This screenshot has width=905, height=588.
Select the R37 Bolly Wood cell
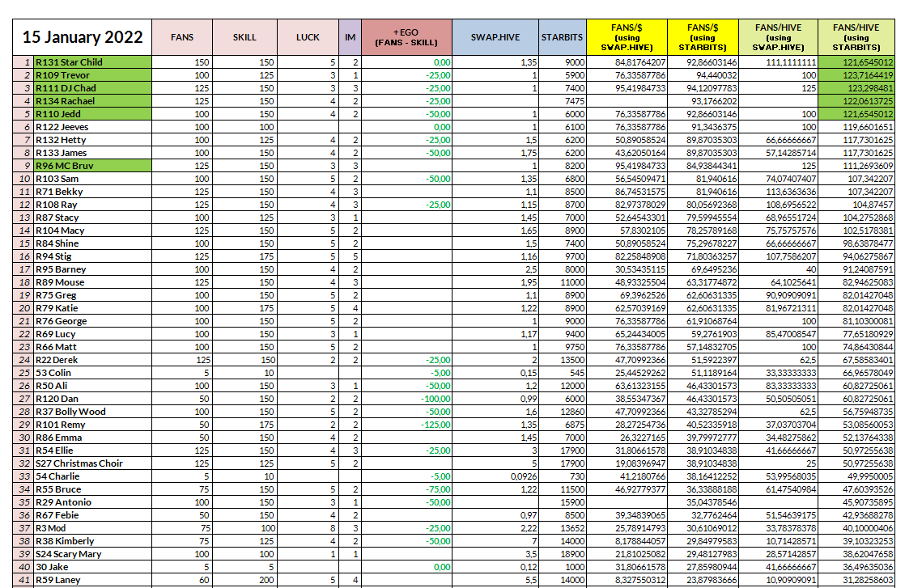(92, 412)
